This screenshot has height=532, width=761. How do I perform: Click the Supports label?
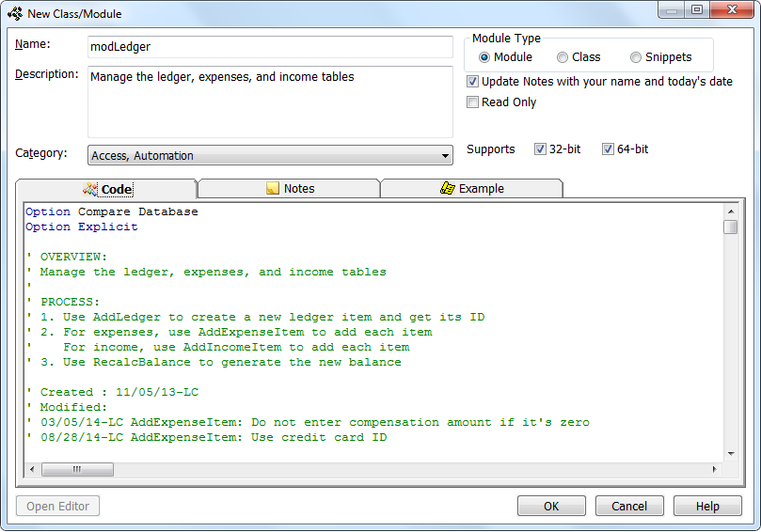[491, 149]
